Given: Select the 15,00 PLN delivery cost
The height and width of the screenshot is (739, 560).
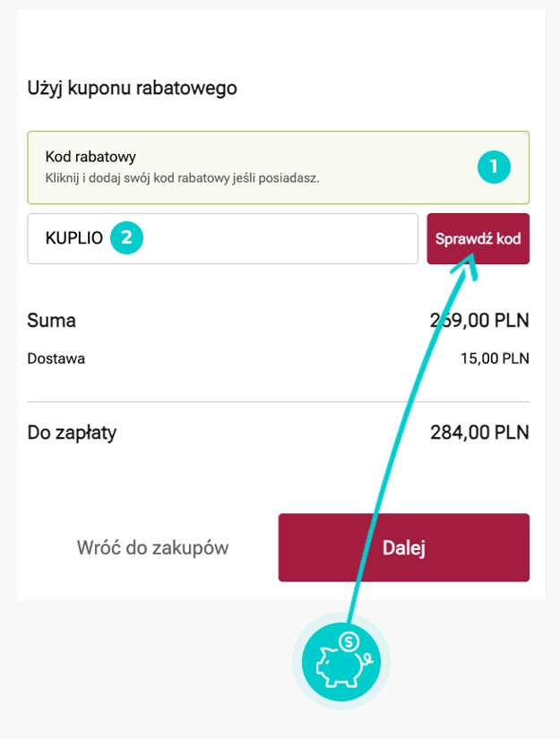Looking at the screenshot, I should point(495,358).
